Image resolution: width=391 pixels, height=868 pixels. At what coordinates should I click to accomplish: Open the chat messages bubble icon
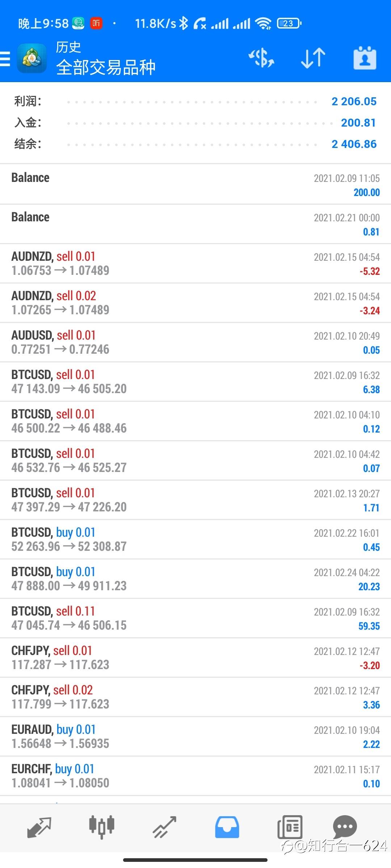[345, 826]
